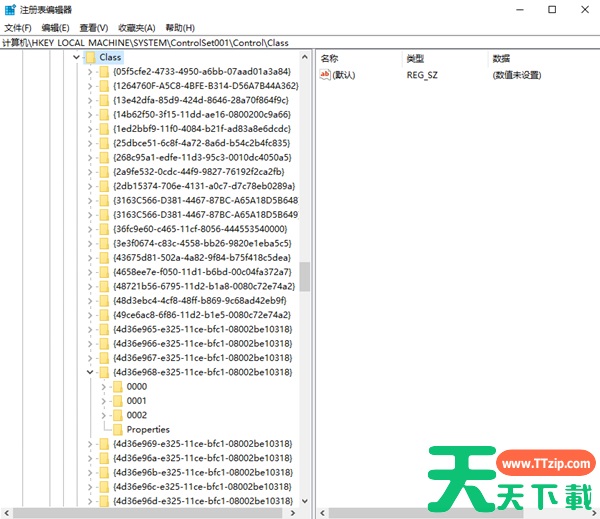Image resolution: width=600 pixels, height=519 pixels.
Task: Click the tree pane vertical scrollbar thumb
Action: (x=305, y=275)
